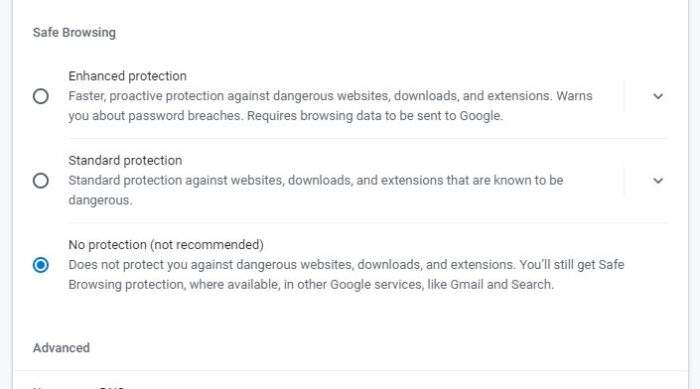Viewport: 700px width, 389px height.
Task: Click the Standard protection description paragraph
Action: click(x=316, y=190)
